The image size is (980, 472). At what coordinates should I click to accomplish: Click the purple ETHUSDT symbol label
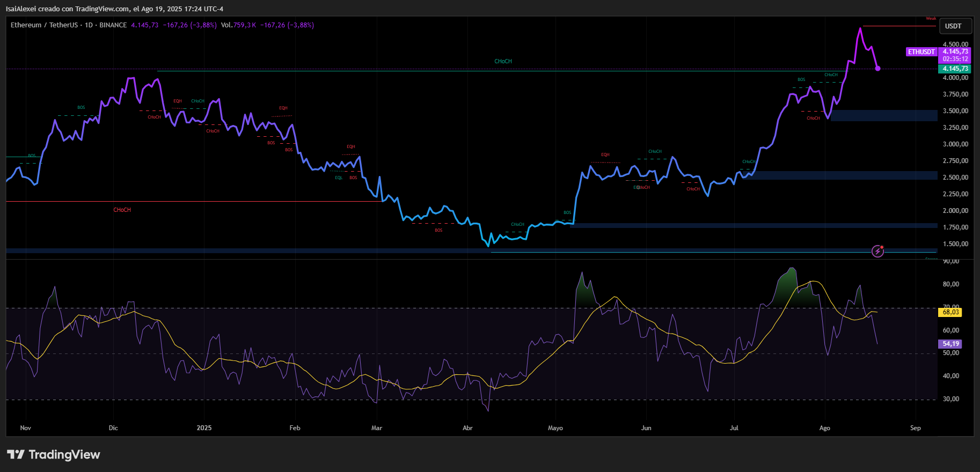tap(921, 52)
